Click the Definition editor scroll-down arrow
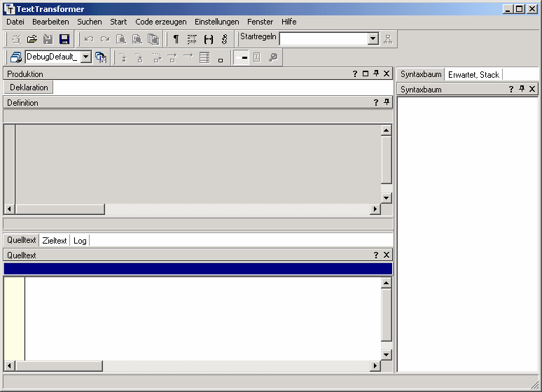 click(386, 198)
